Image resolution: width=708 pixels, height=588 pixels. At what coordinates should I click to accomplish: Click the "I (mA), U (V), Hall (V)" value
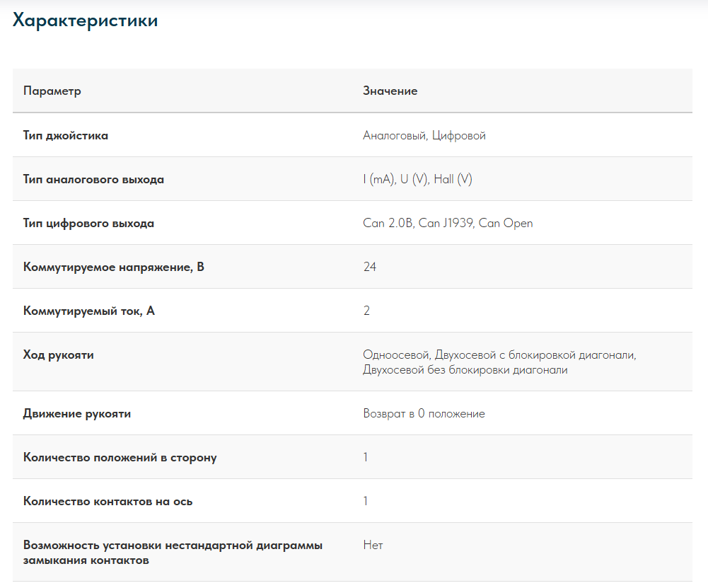417,180
